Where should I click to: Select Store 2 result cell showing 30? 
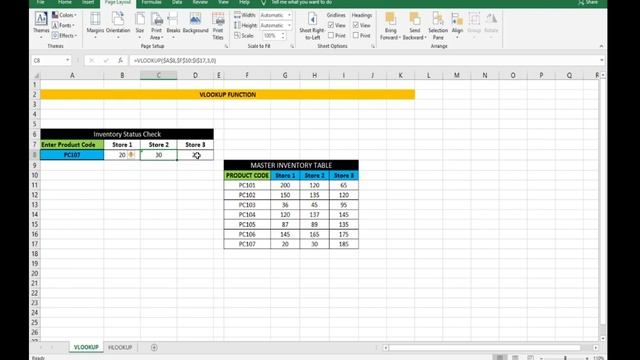tap(158, 155)
